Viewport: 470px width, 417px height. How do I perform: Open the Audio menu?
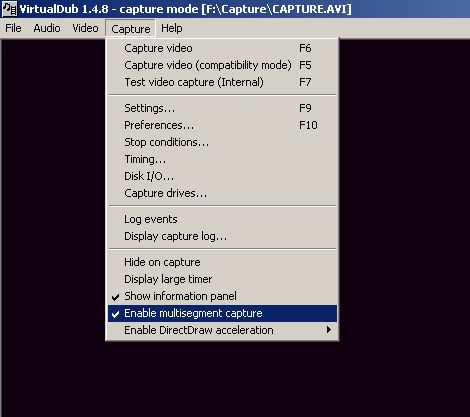47,28
